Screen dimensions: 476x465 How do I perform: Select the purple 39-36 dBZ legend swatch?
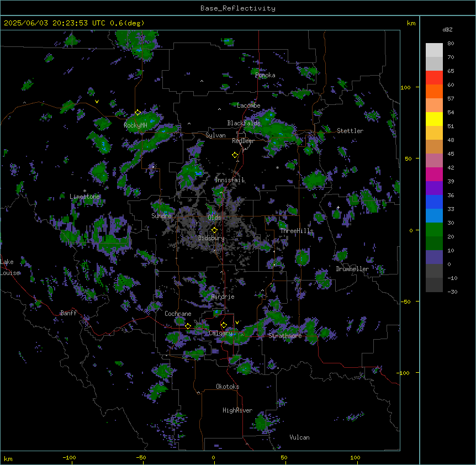tap(434, 188)
